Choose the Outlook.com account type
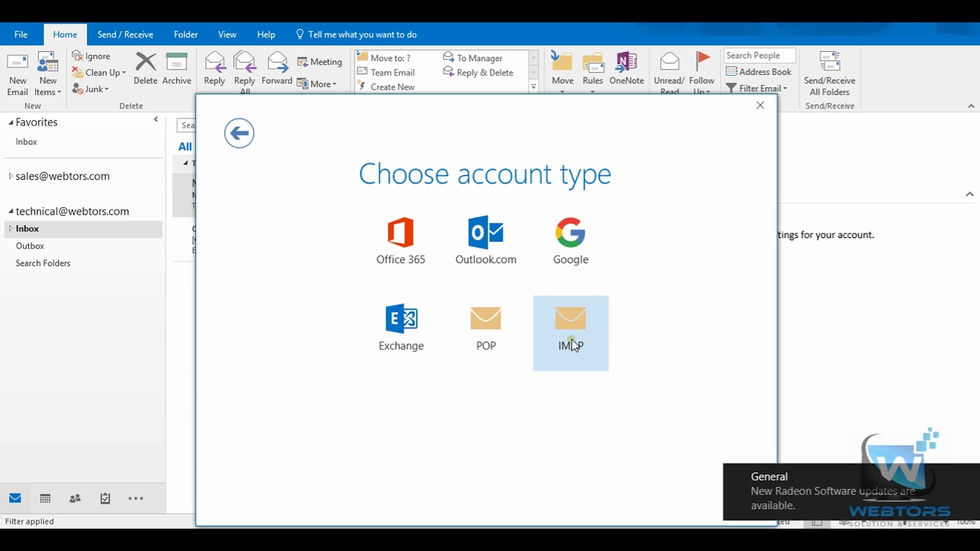The width and height of the screenshot is (980, 551). [x=485, y=241]
